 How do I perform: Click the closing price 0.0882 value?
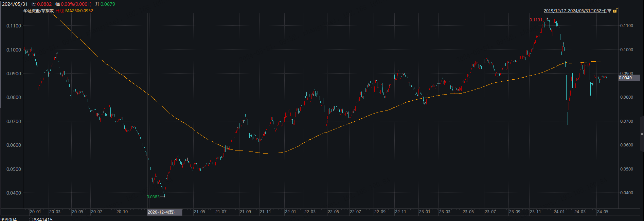(x=44, y=4)
